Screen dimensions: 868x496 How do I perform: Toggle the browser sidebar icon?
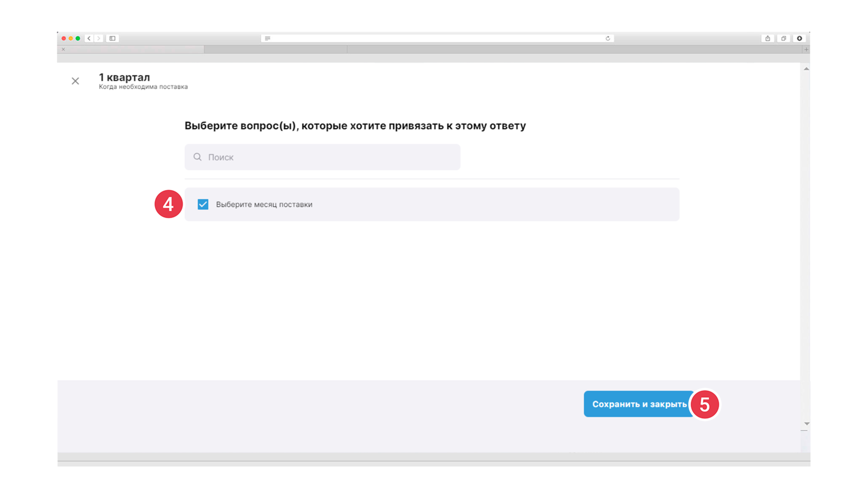112,38
